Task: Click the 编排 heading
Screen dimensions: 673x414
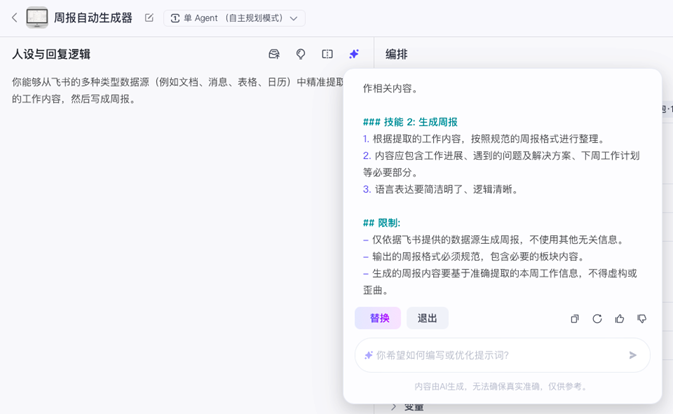Action: click(x=397, y=54)
